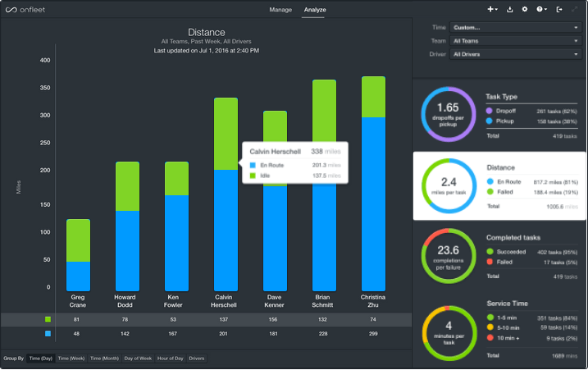The width and height of the screenshot is (588, 370).
Task: Click the green Idle legend swatch in table
Action: coord(48,319)
